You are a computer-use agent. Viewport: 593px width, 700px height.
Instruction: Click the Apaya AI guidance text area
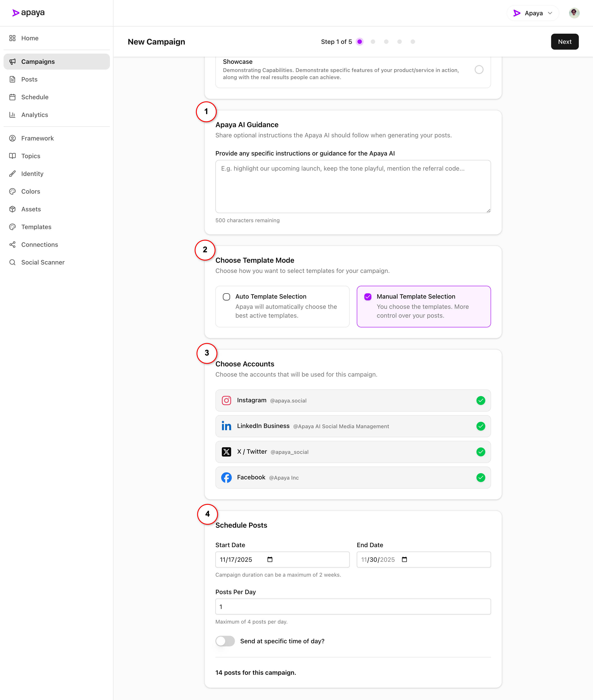tap(353, 187)
